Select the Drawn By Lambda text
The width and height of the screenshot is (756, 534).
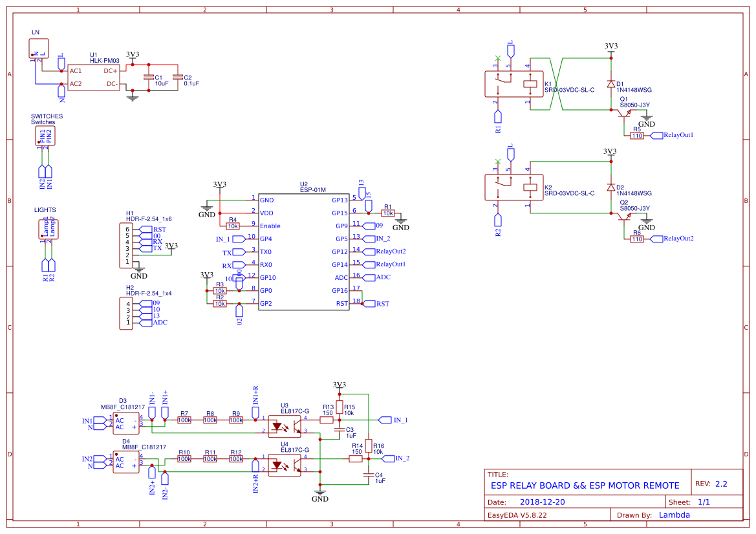click(675, 515)
